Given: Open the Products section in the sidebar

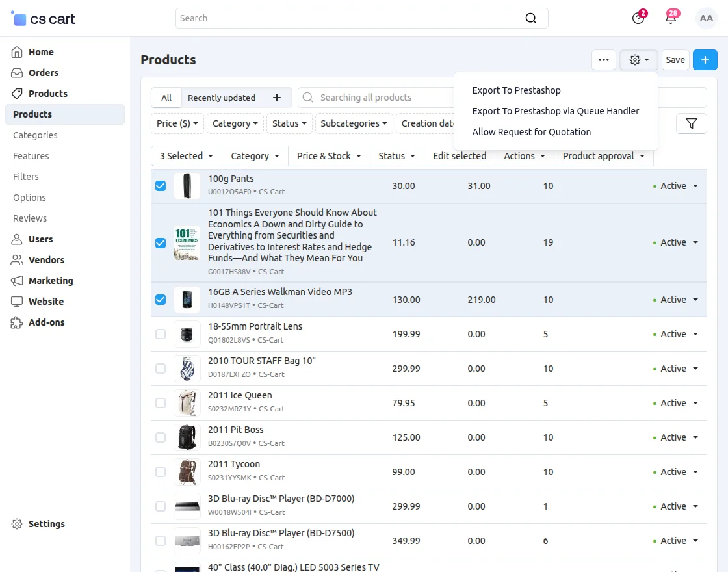Looking at the screenshot, I should (x=49, y=93).
